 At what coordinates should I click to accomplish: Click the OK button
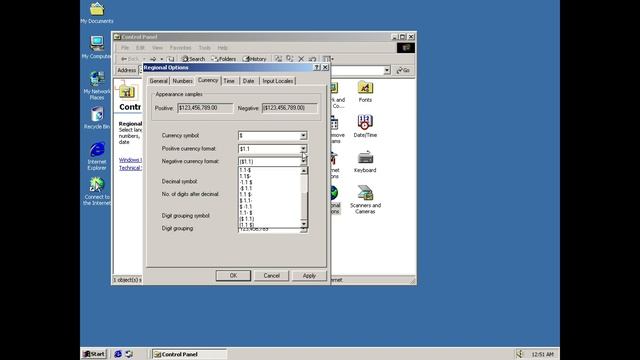click(233, 276)
